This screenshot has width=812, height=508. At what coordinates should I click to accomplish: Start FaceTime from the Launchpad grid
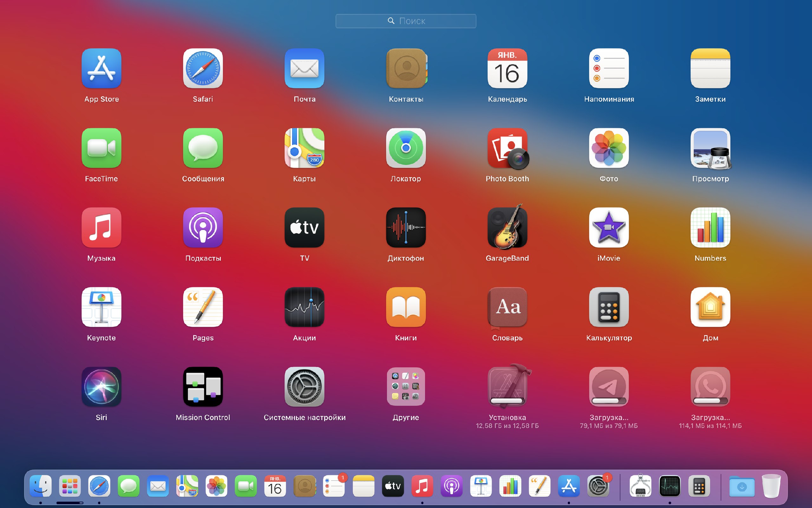tap(101, 148)
